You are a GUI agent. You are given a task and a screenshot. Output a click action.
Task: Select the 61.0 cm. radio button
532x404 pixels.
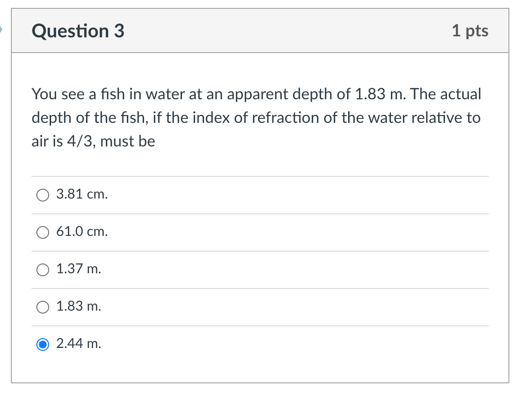[x=43, y=232]
